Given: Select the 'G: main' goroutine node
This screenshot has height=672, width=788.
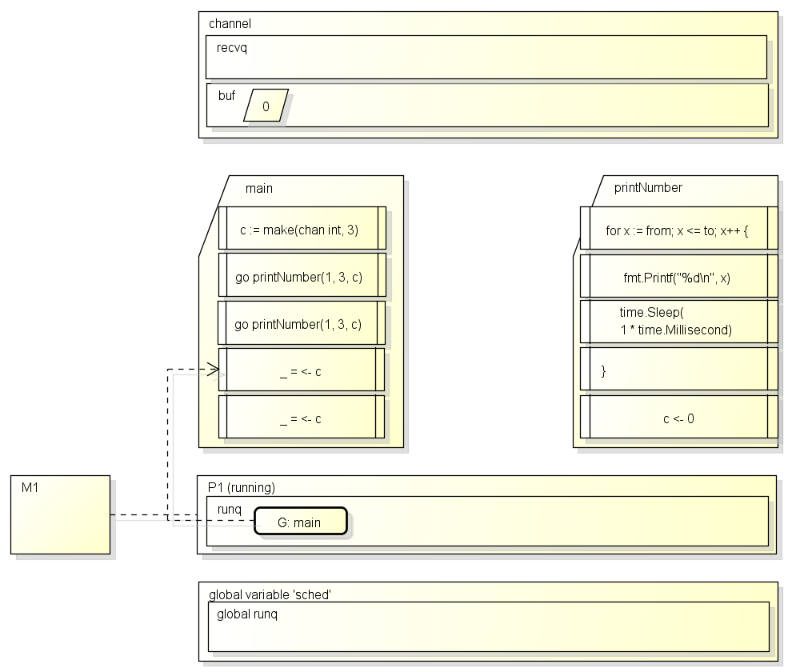Looking at the screenshot, I should (301, 522).
